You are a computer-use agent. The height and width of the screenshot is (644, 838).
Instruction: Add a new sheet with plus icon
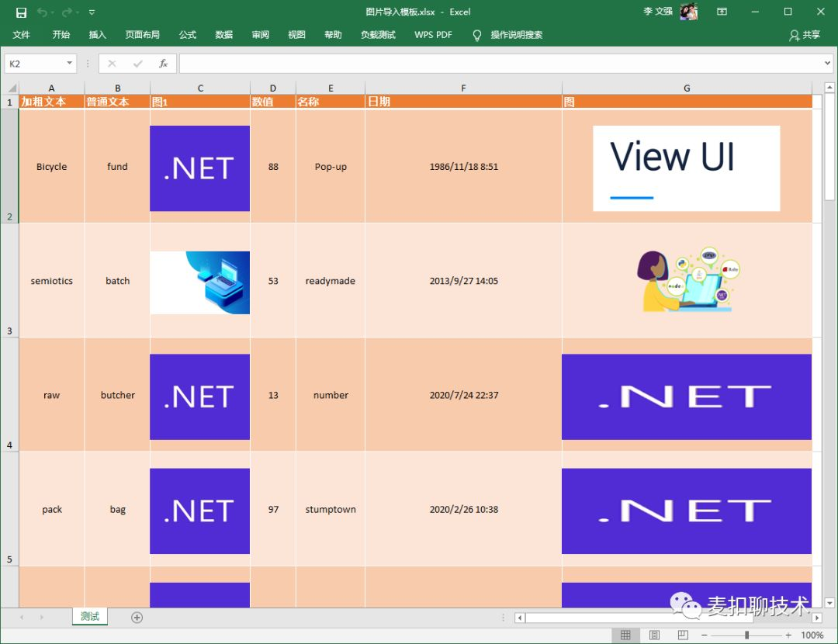click(x=137, y=618)
